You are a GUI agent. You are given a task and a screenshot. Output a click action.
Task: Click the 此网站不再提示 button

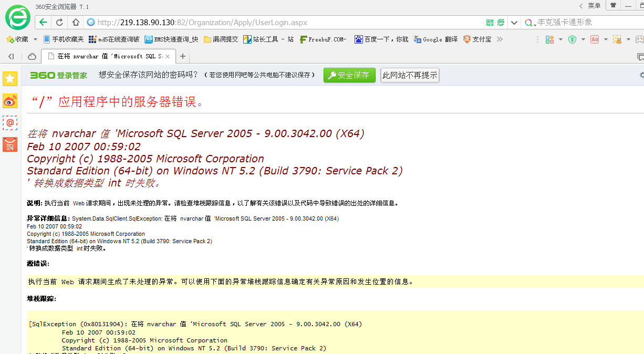(x=410, y=75)
